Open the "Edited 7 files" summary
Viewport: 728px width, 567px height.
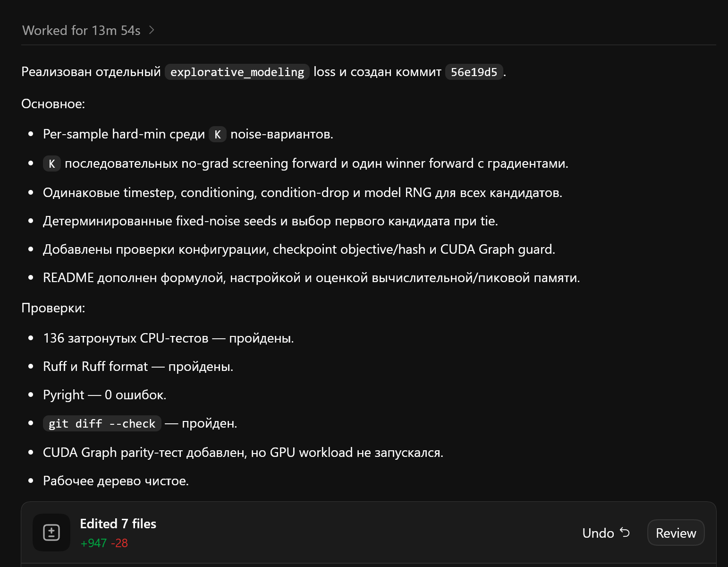click(x=118, y=524)
